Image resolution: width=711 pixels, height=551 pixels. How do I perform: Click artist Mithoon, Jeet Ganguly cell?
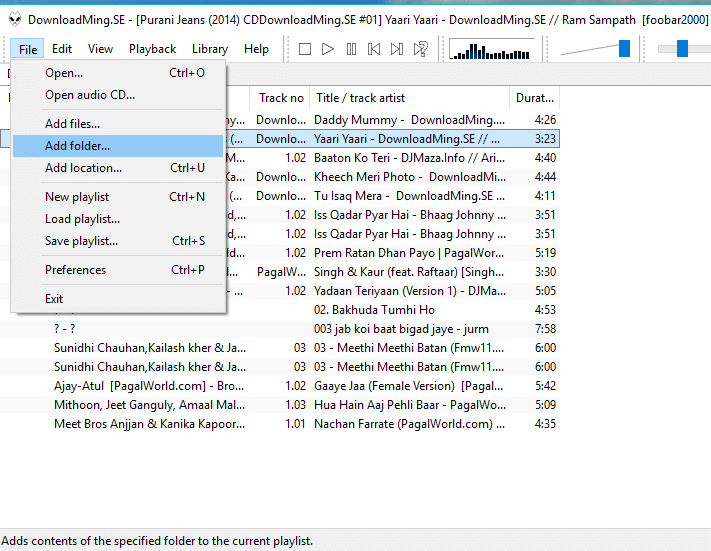click(x=149, y=405)
